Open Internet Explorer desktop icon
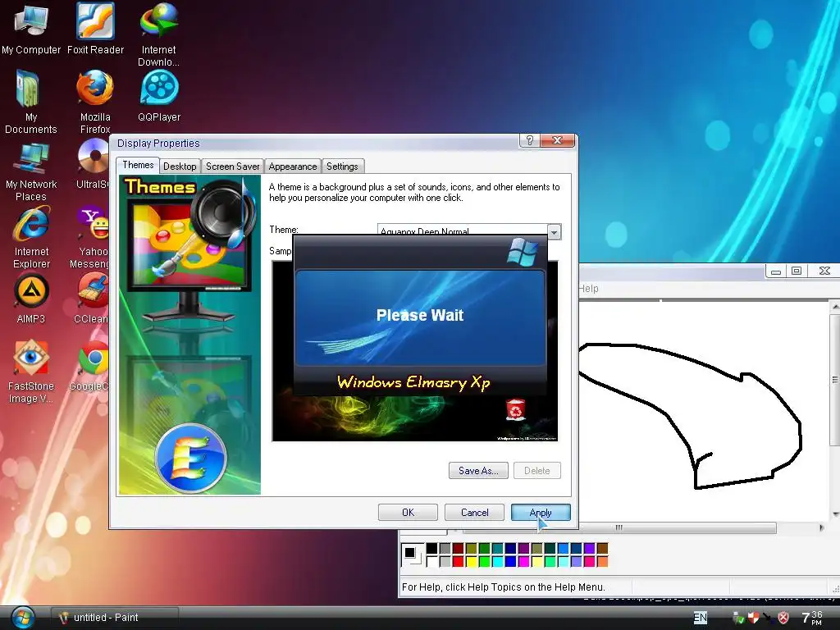The width and height of the screenshot is (840, 630). click(32, 238)
